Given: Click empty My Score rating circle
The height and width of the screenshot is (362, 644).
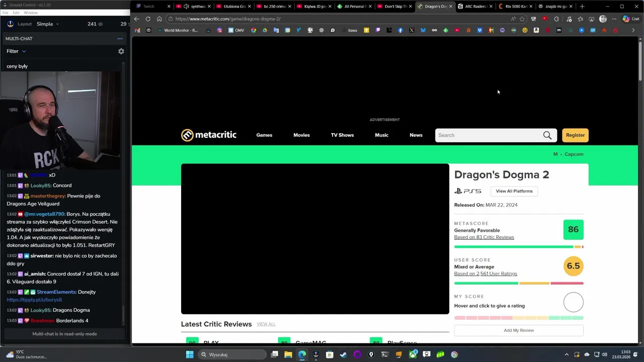Looking at the screenshot, I should 573,302.
